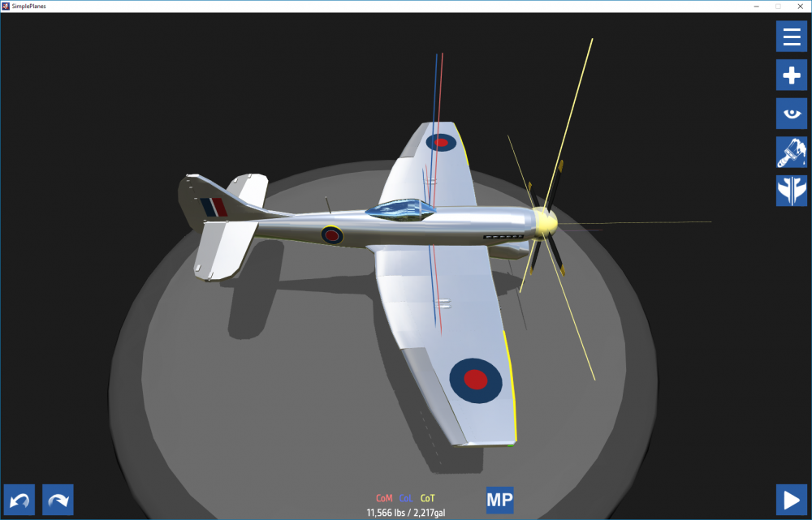Select the roundel on the fuselage side
Image resolution: width=812 pixels, height=520 pixels.
pos(332,235)
